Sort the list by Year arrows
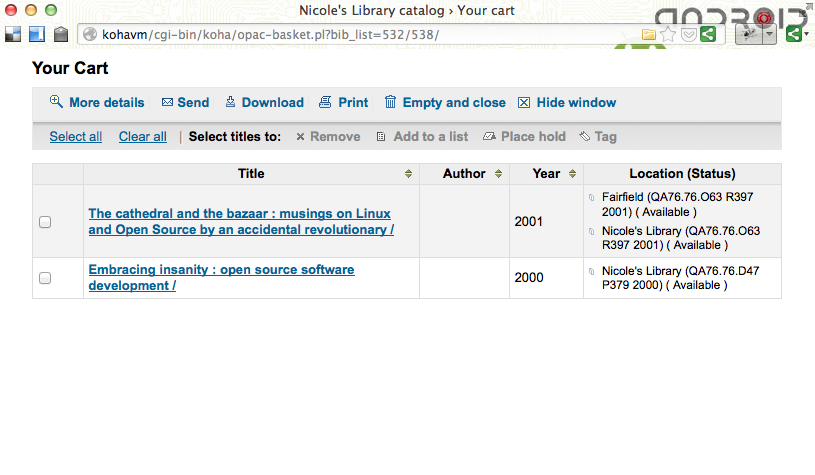 click(x=572, y=174)
